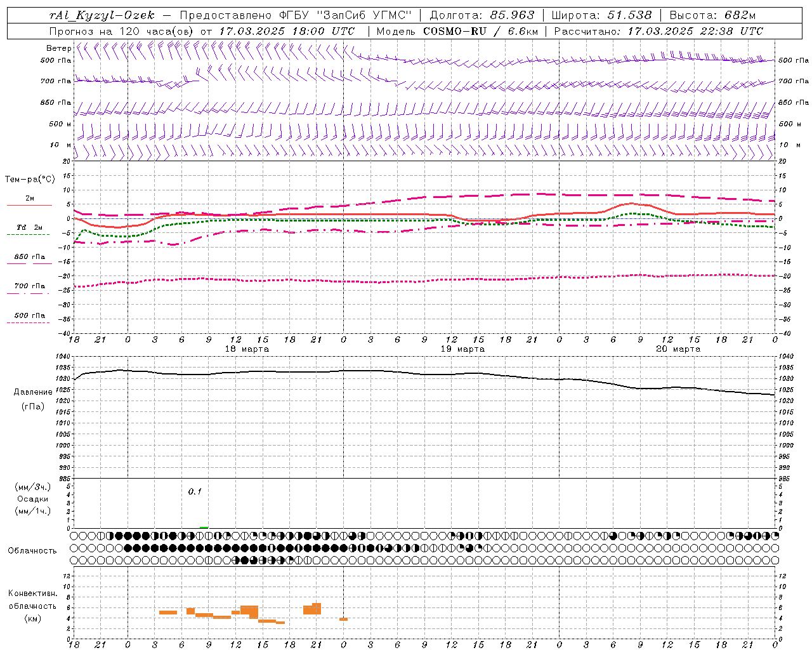Viewport: 812px width, 650px height.
Task: Click the '0.1' precipitation value annotation
Action: [195, 492]
